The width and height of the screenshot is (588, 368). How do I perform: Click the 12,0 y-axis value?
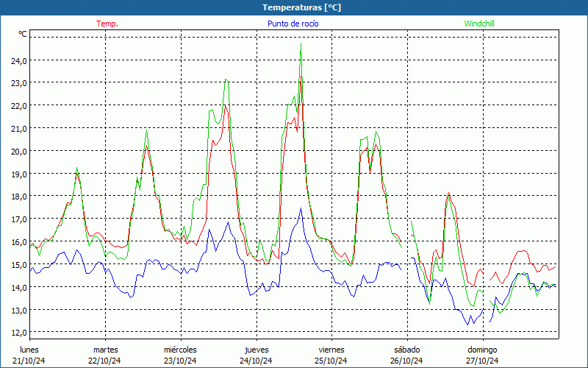19,333
